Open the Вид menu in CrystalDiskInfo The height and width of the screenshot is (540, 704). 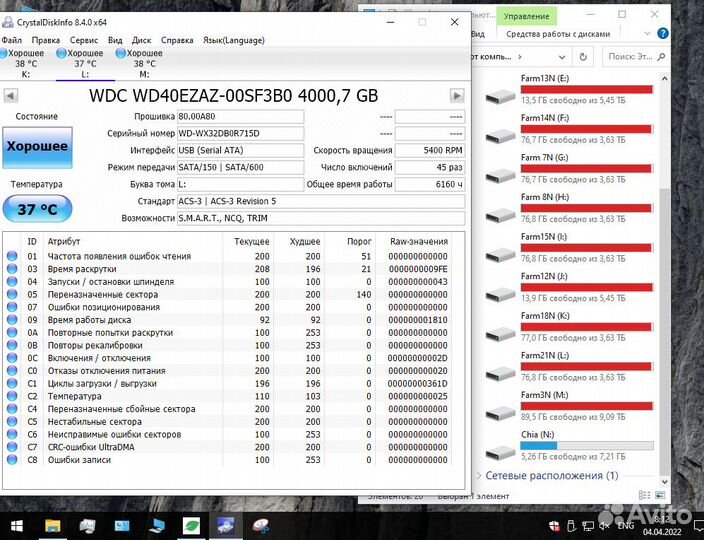point(115,40)
